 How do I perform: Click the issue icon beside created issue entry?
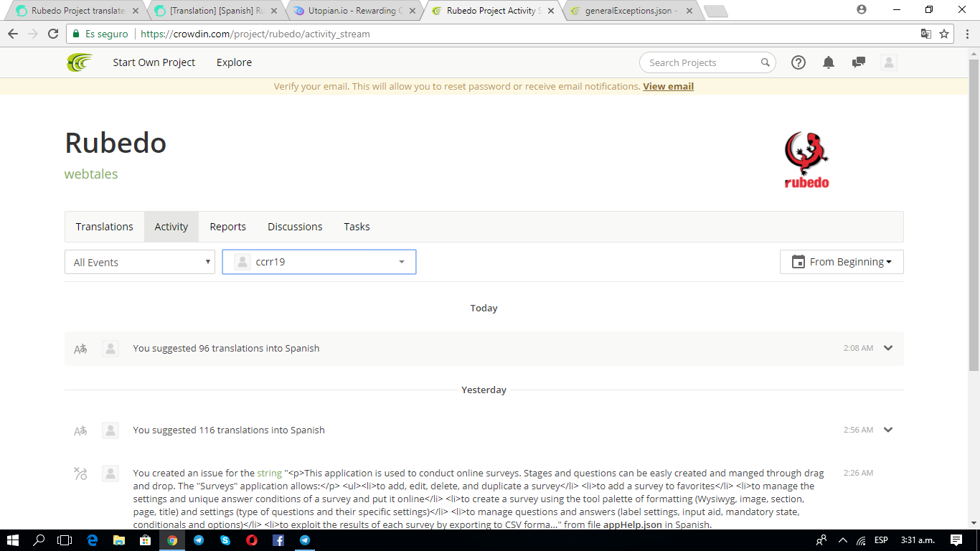coord(80,474)
